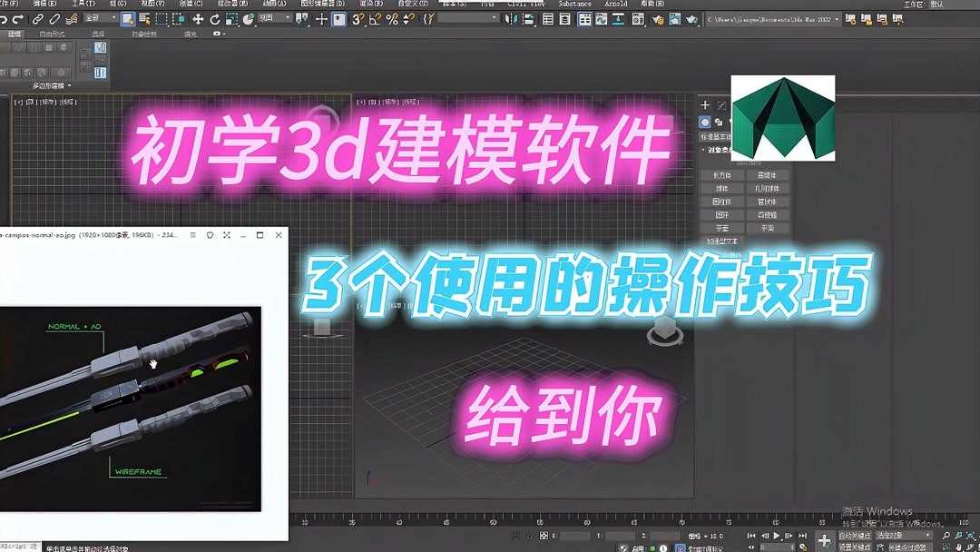The width and height of the screenshot is (980, 552).
Task: Toggle the snap magnet icon on
Action: tap(357, 18)
